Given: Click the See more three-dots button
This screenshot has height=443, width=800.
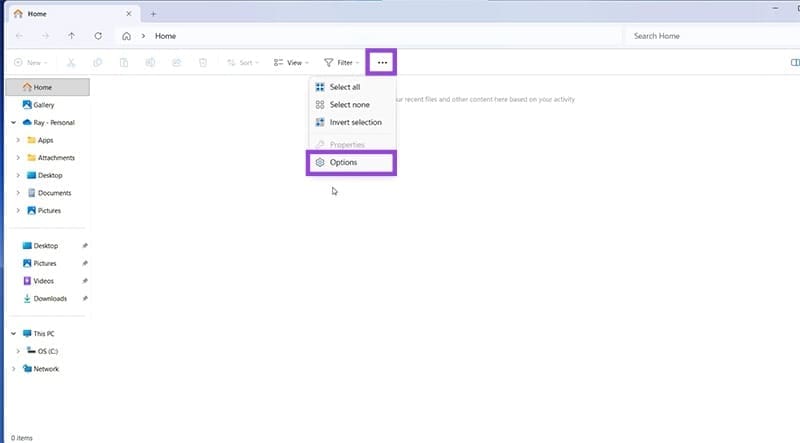Looking at the screenshot, I should click(382, 62).
